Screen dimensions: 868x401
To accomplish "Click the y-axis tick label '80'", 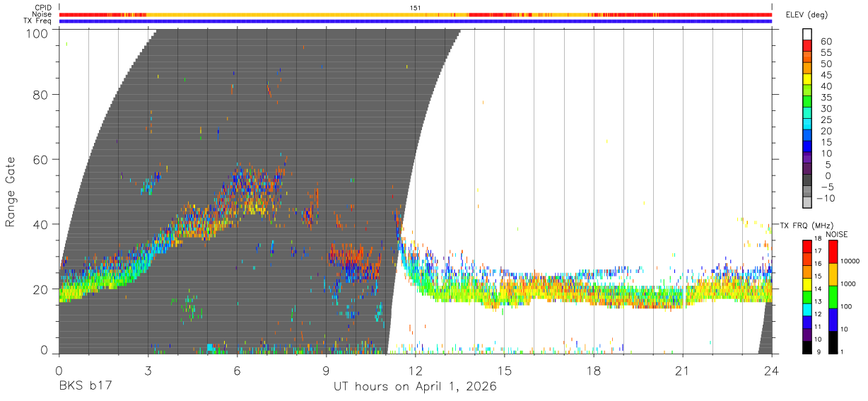I will pyautogui.click(x=42, y=95).
